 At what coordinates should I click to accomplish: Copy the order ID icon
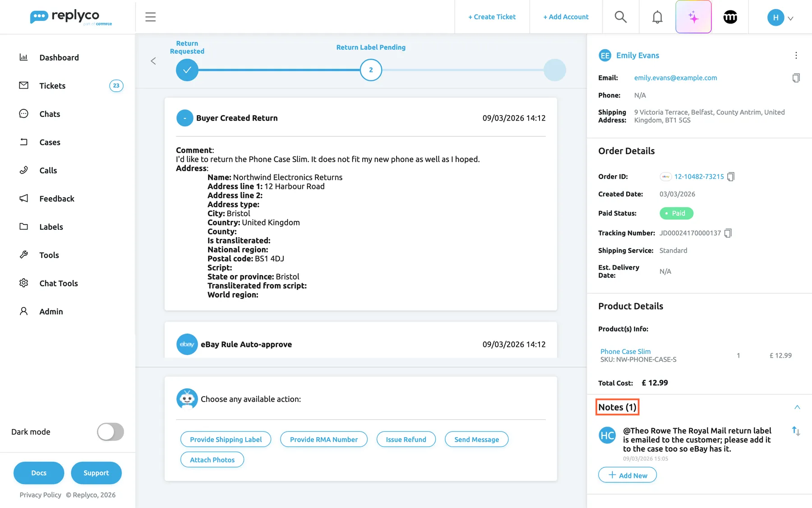tap(731, 177)
